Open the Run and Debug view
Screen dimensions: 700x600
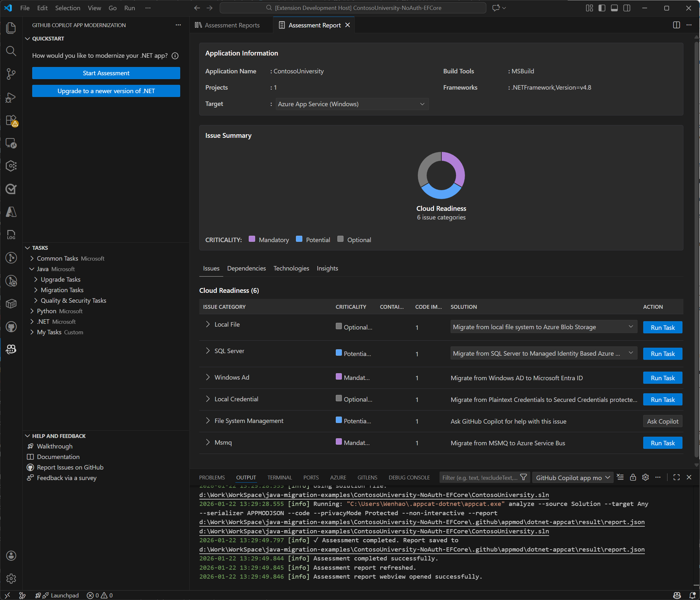[11, 97]
